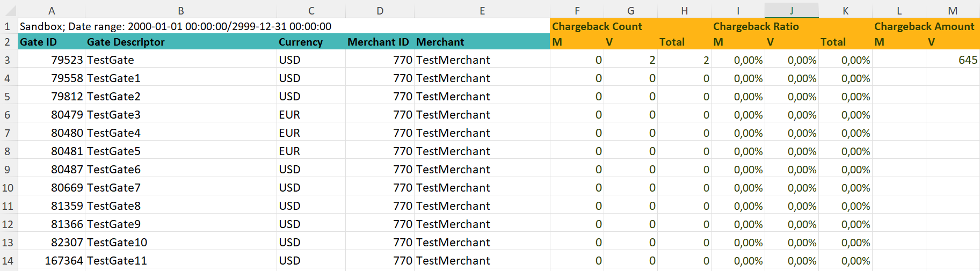Image resolution: width=980 pixels, height=271 pixels.
Task: Click the Chargeback Count header cell
Action: 597,26
